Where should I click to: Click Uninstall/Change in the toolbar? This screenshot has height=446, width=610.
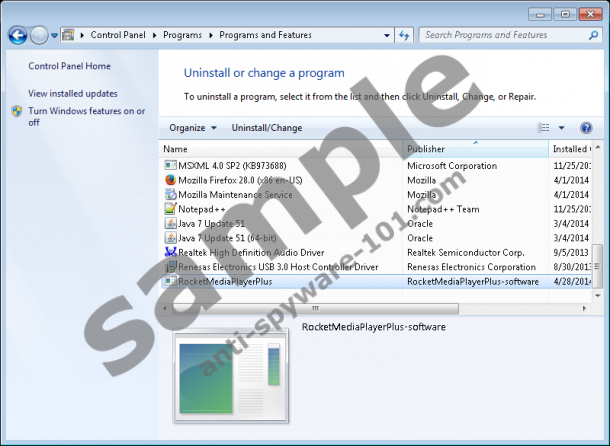[x=267, y=128]
